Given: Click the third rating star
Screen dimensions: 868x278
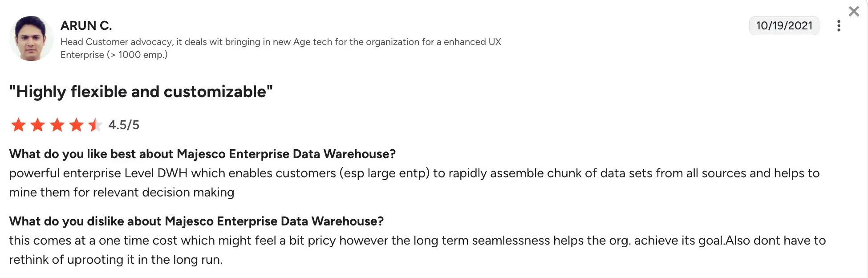Looking at the screenshot, I should (57, 125).
